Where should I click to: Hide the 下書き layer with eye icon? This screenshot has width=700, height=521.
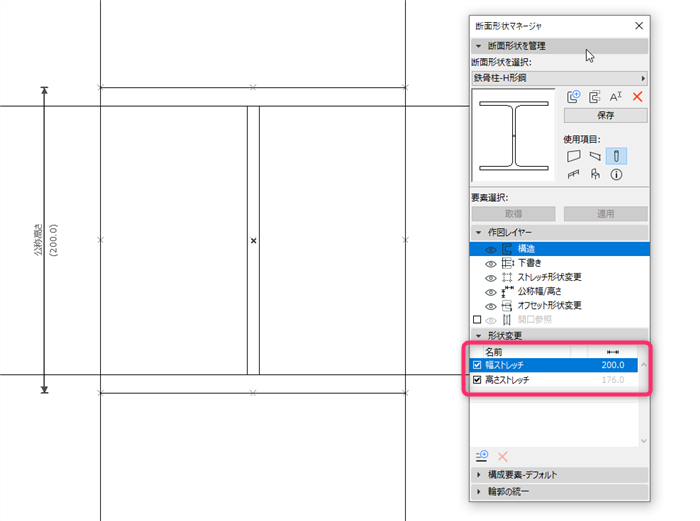(x=491, y=264)
